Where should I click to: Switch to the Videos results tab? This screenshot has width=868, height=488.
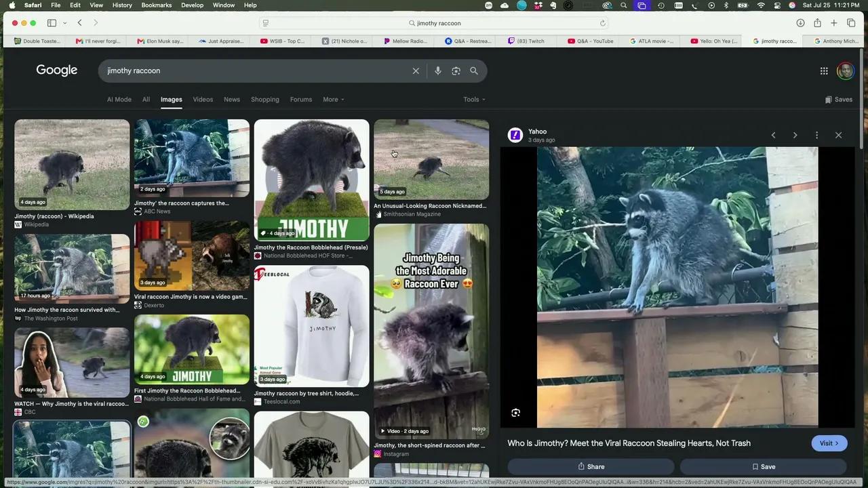point(203,100)
